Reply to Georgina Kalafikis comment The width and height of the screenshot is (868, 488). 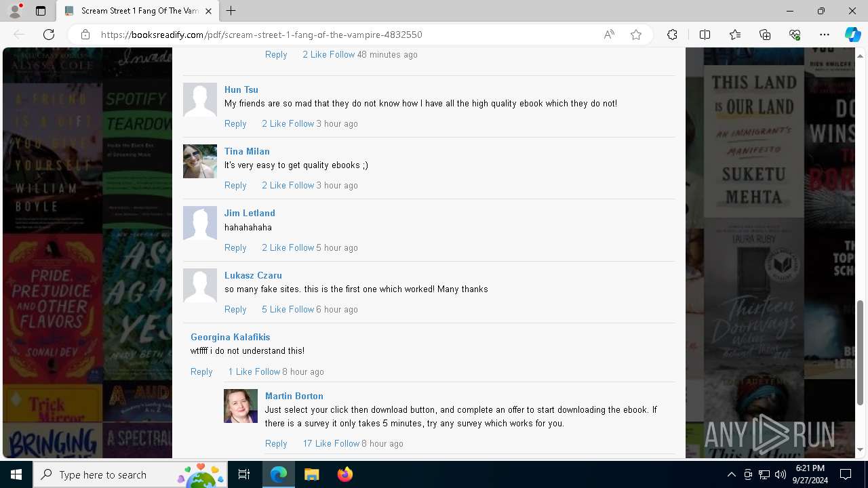tap(201, 371)
